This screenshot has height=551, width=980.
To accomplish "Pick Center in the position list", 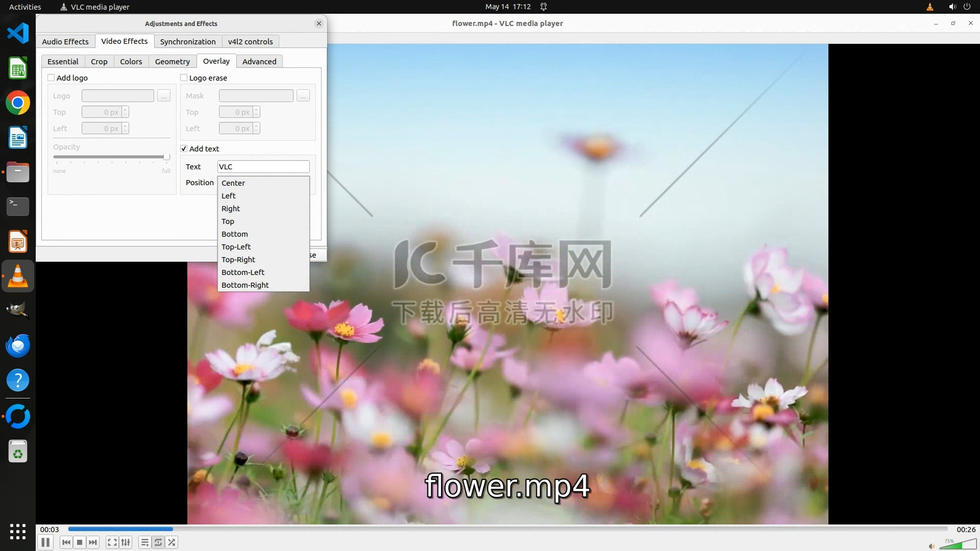I will (x=233, y=183).
